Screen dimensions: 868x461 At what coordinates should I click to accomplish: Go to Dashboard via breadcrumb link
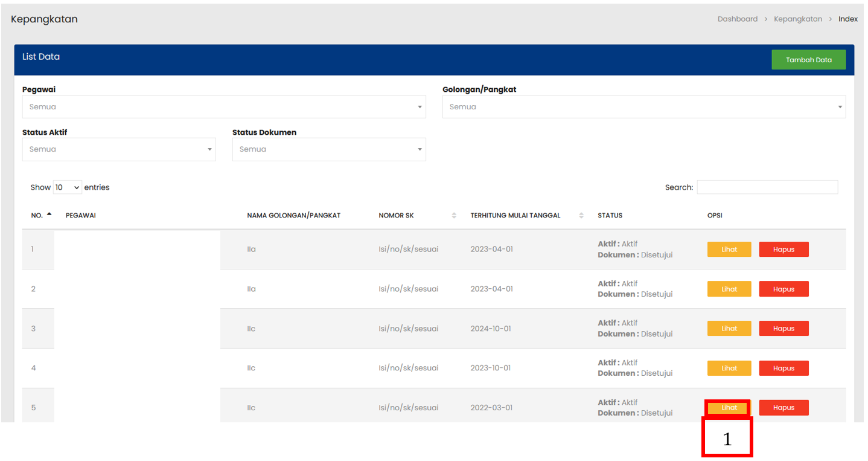coord(737,19)
